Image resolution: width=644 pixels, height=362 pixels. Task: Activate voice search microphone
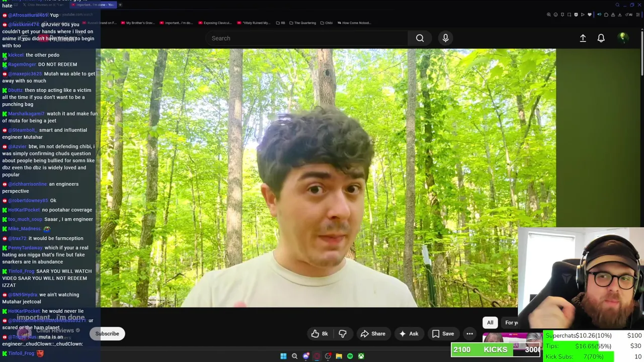[445, 38]
